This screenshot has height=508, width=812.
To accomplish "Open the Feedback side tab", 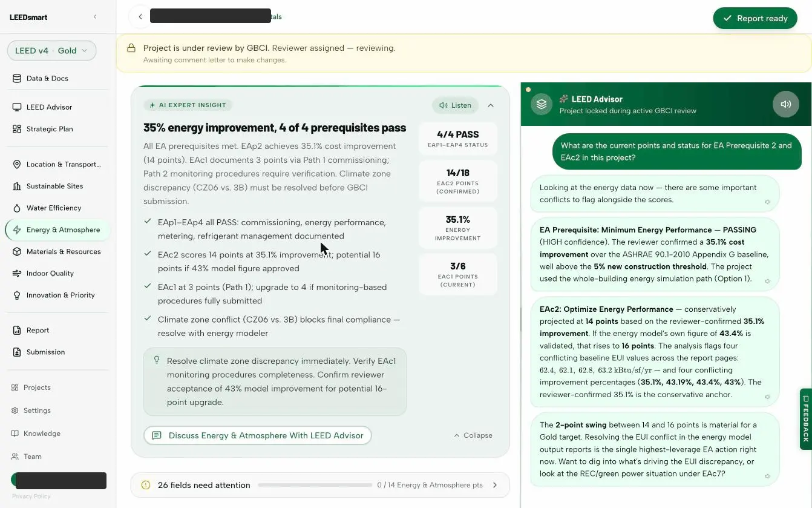I will coord(805,418).
